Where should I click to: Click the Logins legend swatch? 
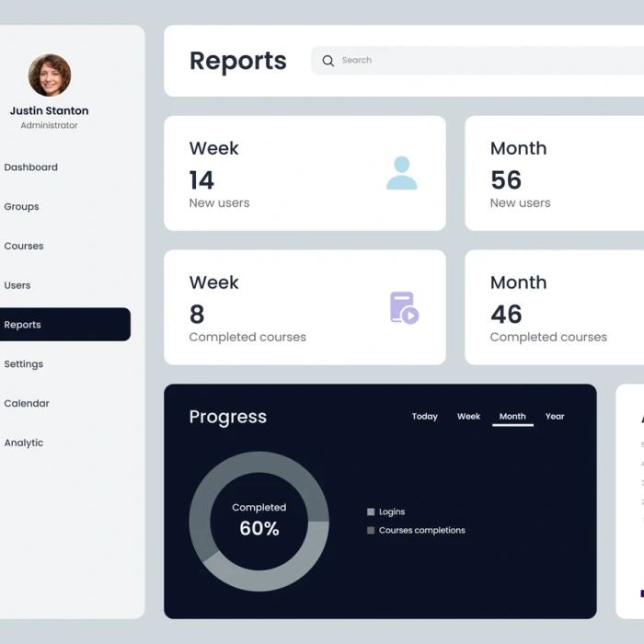(x=371, y=512)
